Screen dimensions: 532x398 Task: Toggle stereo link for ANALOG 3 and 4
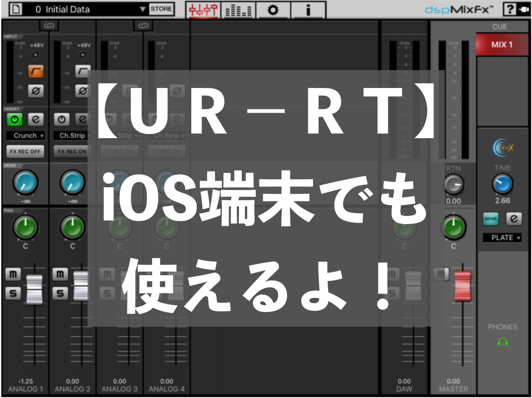pyautogui.click(x=143, y=26)
